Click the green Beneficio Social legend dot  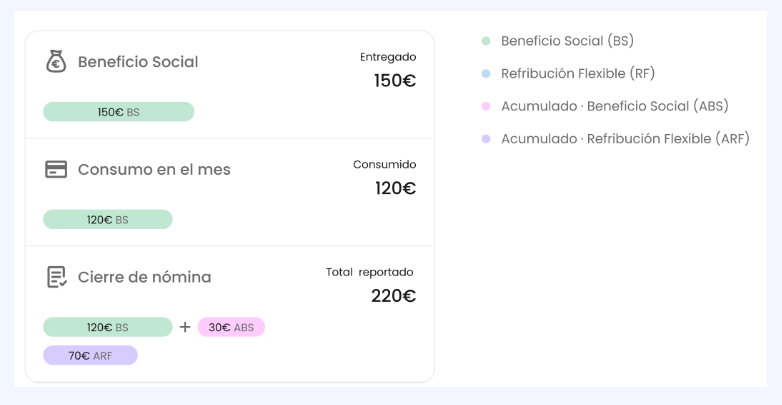(486, 42)
